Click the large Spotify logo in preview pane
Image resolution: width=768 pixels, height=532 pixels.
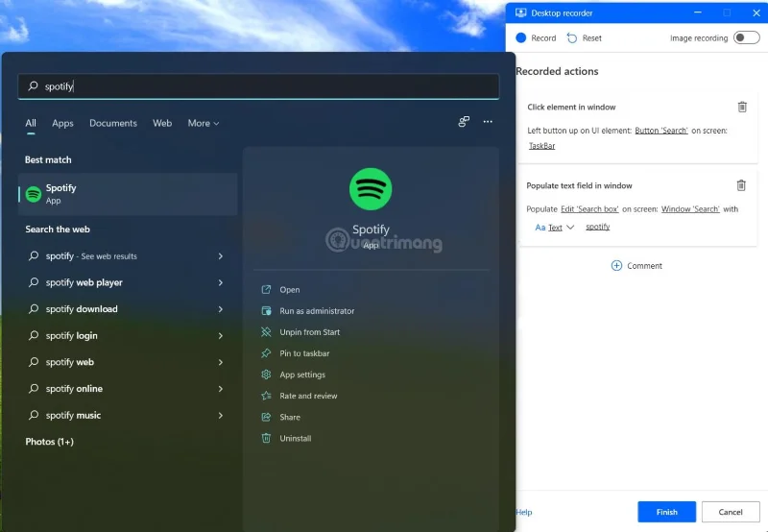371,189
